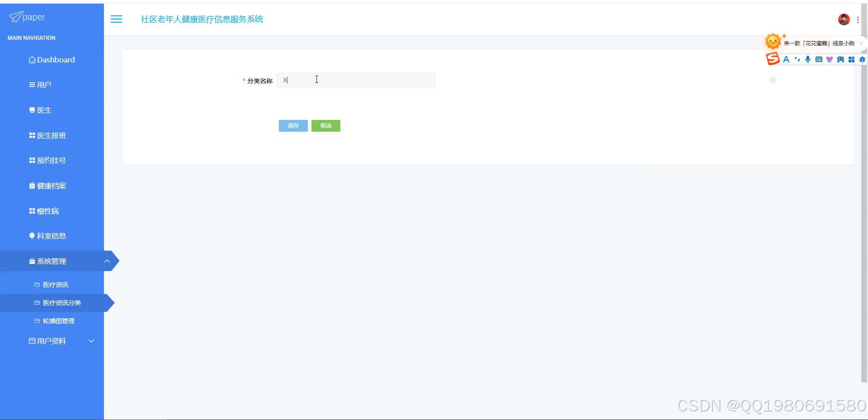This screenshot has width=868, height=420.
Task: Click the Sogou microphone voice input
Action: [808, 59]
